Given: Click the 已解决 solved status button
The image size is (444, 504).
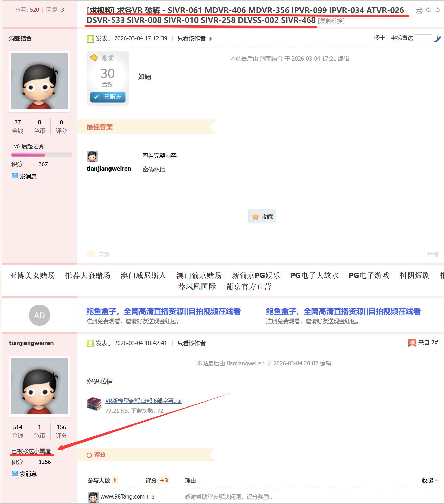Looking at the screenshot, I should pos(108,97).
